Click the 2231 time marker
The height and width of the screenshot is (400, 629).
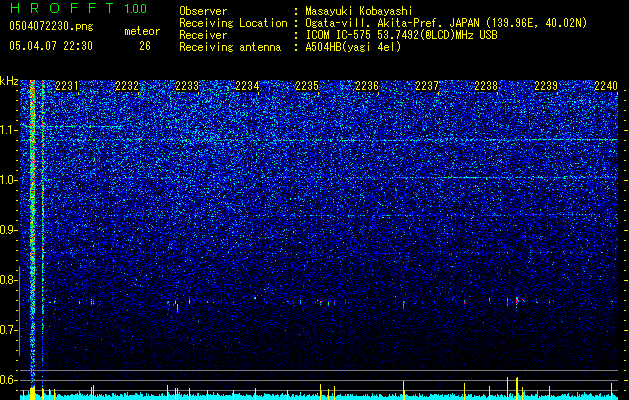pos(67,86)
